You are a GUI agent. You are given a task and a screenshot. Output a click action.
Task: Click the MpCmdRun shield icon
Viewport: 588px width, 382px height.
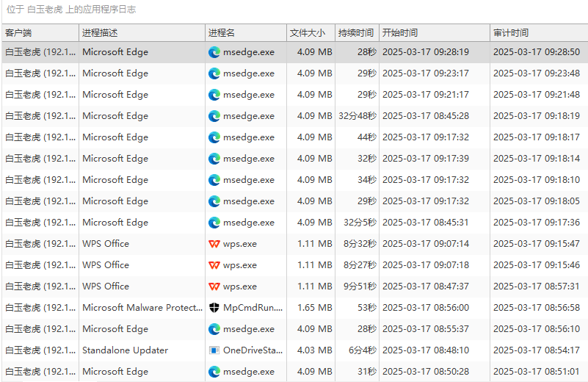pyautogui.click(x=214, y=308)
